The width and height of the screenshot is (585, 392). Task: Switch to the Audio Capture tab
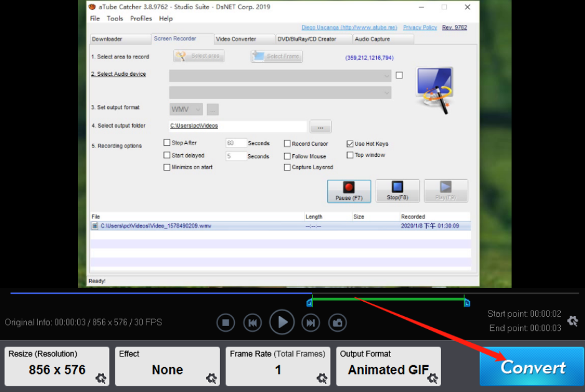tap(383, 39)
